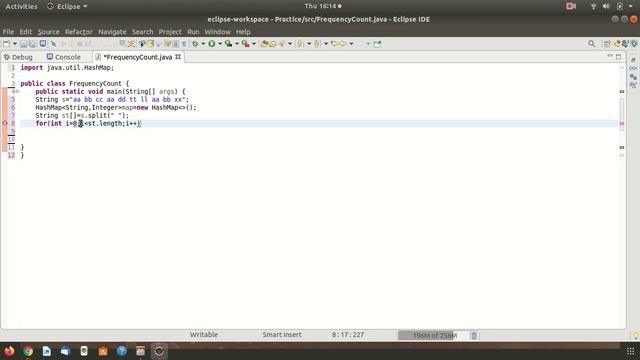Open the Navigate menu

pos(112,32)
